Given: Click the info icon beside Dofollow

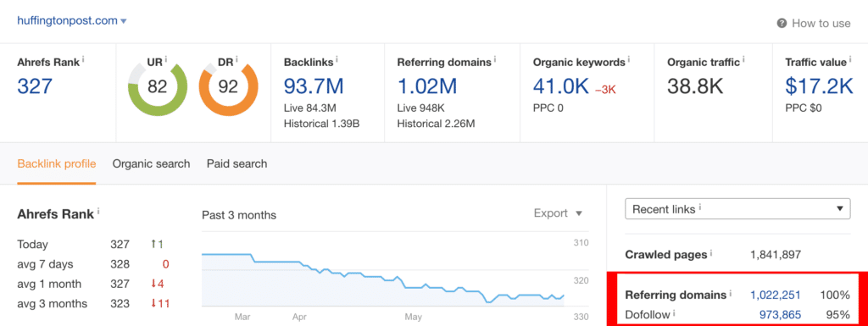Looking at the screenshot, I should (674, 314).
